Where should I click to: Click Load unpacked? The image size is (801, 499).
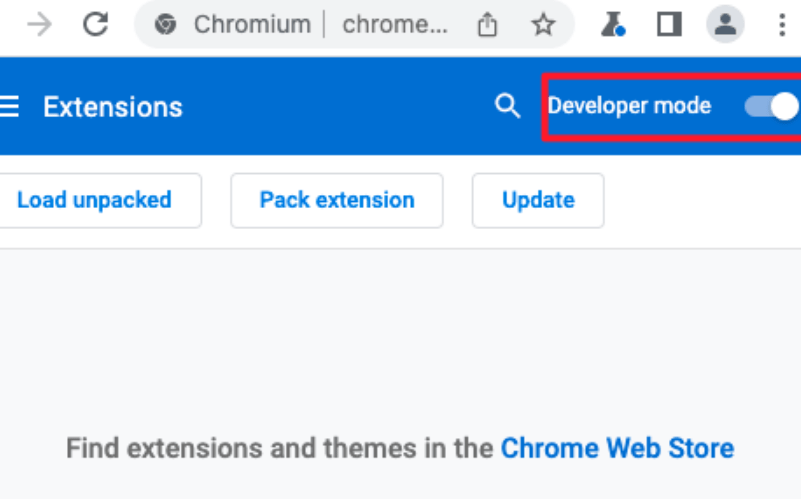(94, 200)
